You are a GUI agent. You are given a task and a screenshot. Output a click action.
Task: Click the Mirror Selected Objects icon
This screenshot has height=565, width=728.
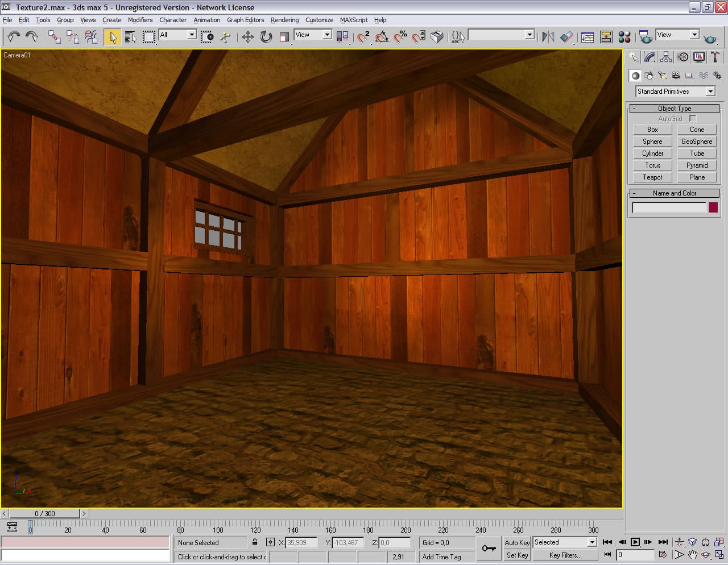click(548, 37)
